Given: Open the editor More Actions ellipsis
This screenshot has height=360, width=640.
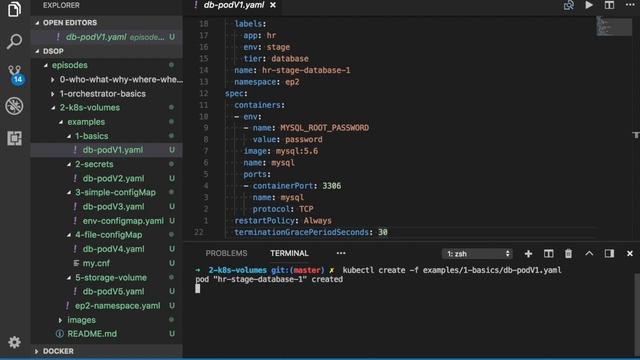Looking at the screenshot, I should [630, 5].
